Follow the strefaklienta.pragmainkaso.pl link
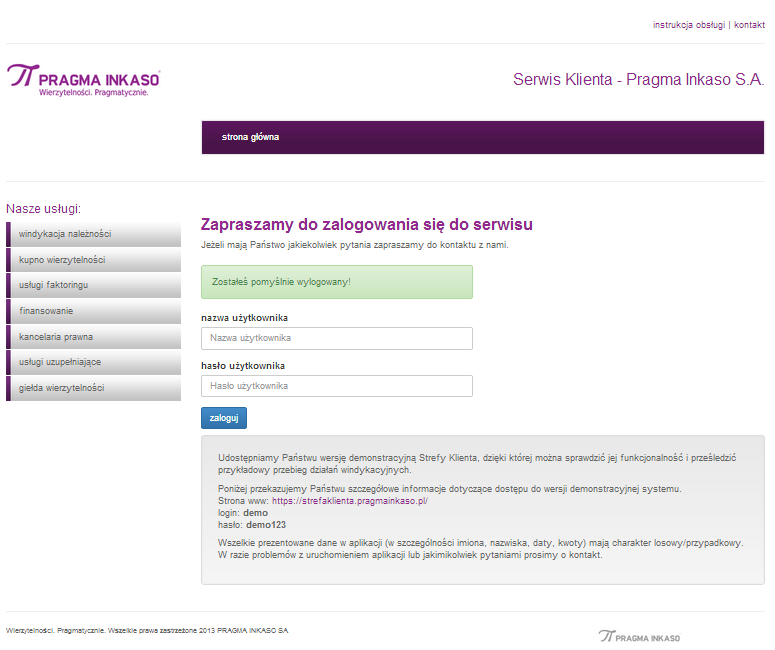Screen dimensions: 775x650 coord(350,501)
